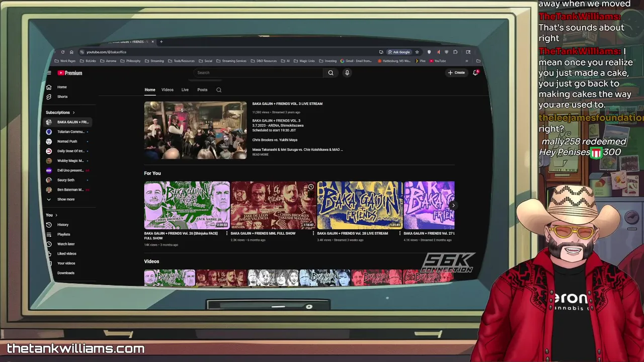Screen dimensions: 644x362
Task: Go to the browser home page icon
Action: tap(71, 52)
